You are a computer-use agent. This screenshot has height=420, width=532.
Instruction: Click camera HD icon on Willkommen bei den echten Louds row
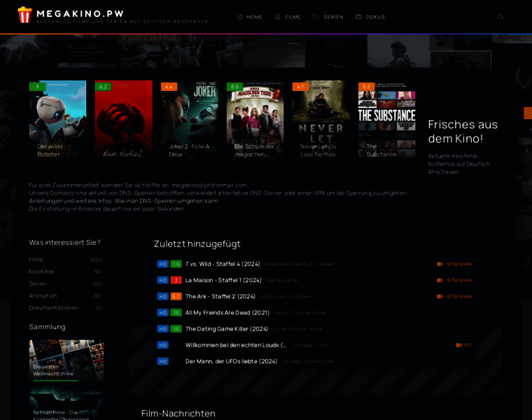click(458, 345)
